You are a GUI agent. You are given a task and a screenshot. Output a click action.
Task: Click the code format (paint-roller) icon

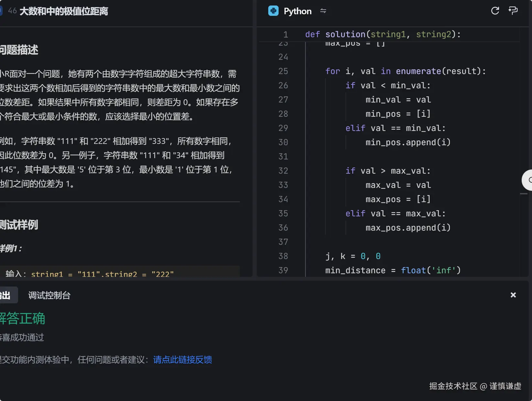pyautogui.click(x=513, y=11)
